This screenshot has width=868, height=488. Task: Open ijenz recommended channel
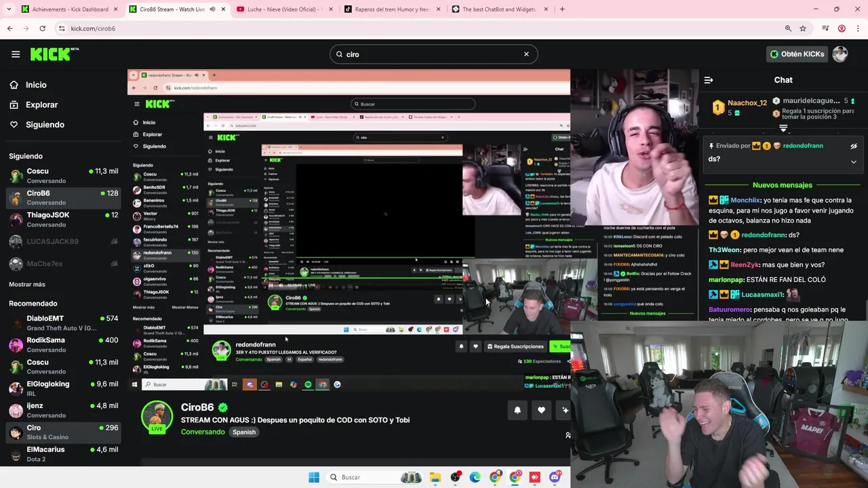point(64,410)
